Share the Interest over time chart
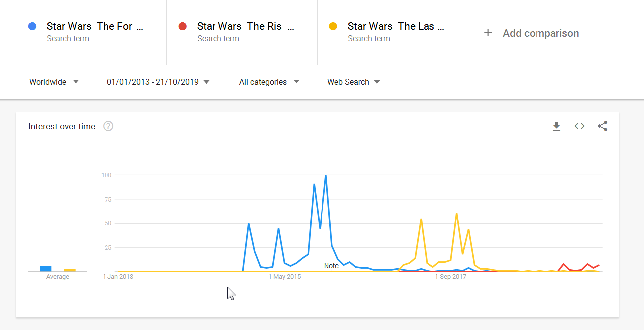Viewport: 644px width, 330px height. tap(602, 126)
